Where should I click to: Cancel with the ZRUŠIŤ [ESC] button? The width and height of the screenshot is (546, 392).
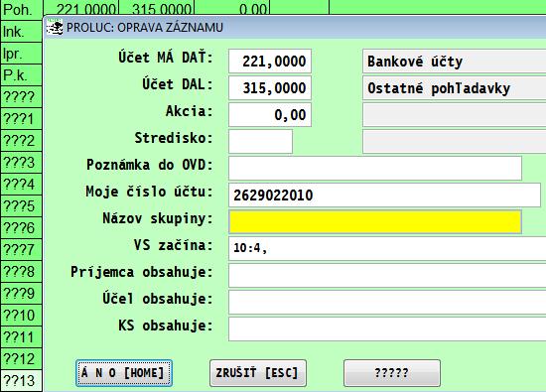tap(258, 373)
